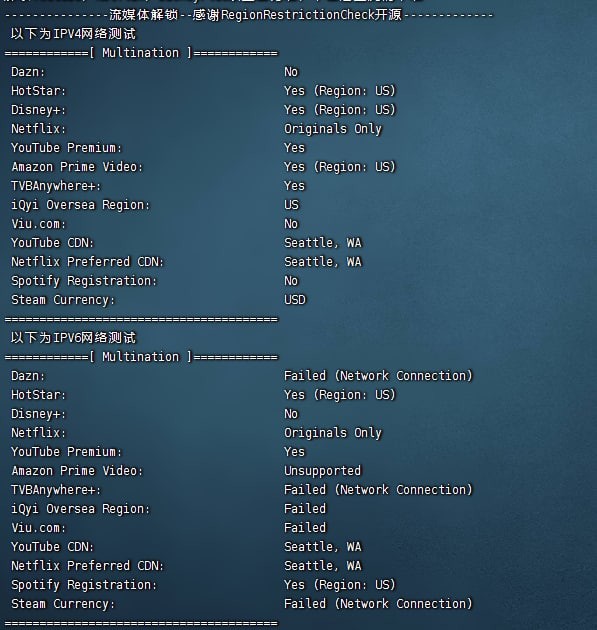Click IPV6 Netflix Preferred CDN label

tap(88, 566)
